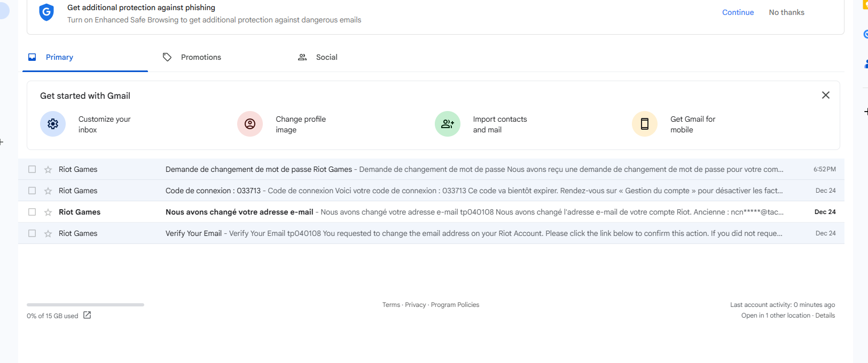The height and width of the screenshot is (363, 868).
Task: Open Get Gmail for mobile
Action: pos(693,124)
